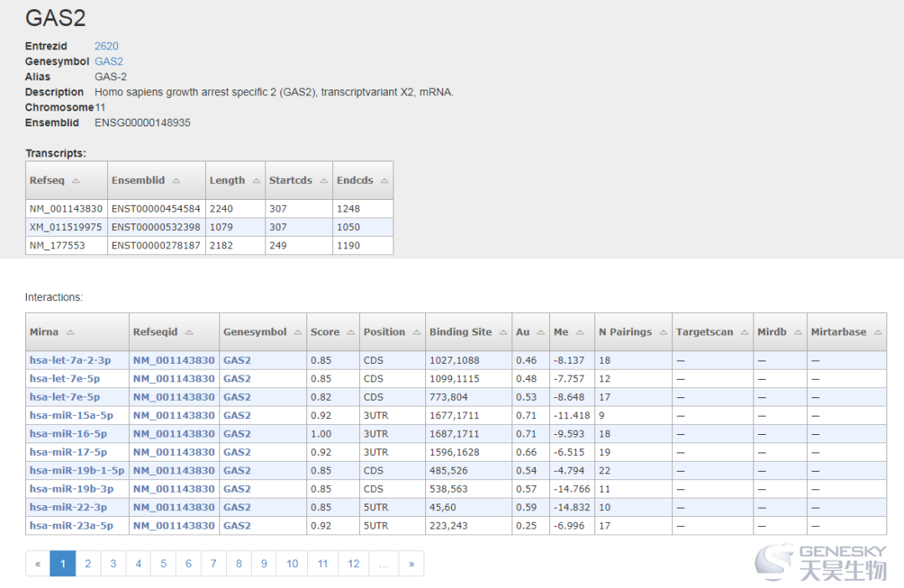Jump to page 3 in pagination
The image size is (904, 588).
pyautogui.click(x=113, y=564)
